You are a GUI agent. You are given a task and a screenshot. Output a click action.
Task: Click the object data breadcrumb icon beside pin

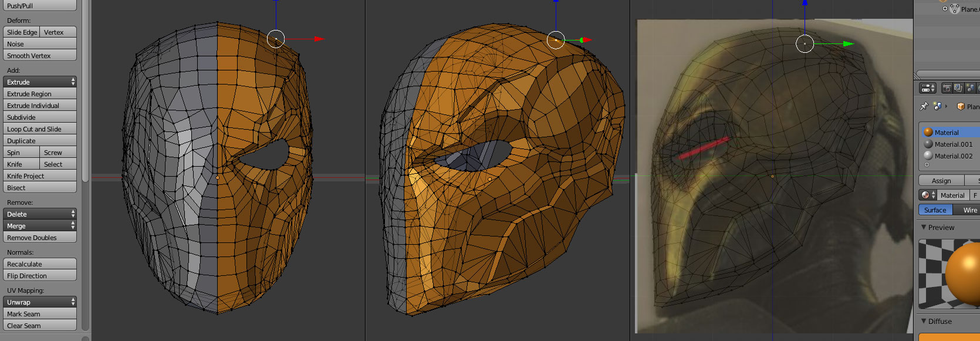pos(937,106)
